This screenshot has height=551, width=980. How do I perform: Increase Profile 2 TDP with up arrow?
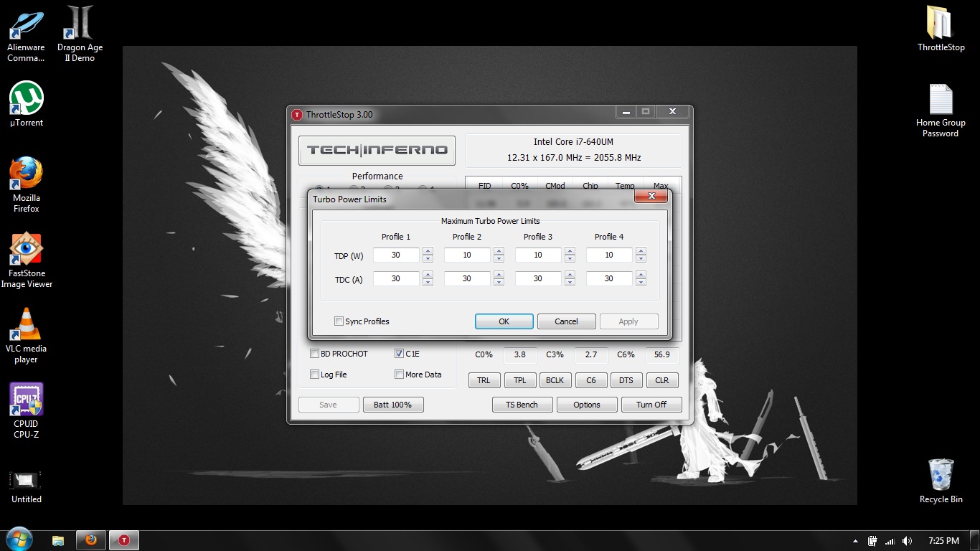click(x=499, y=251)
